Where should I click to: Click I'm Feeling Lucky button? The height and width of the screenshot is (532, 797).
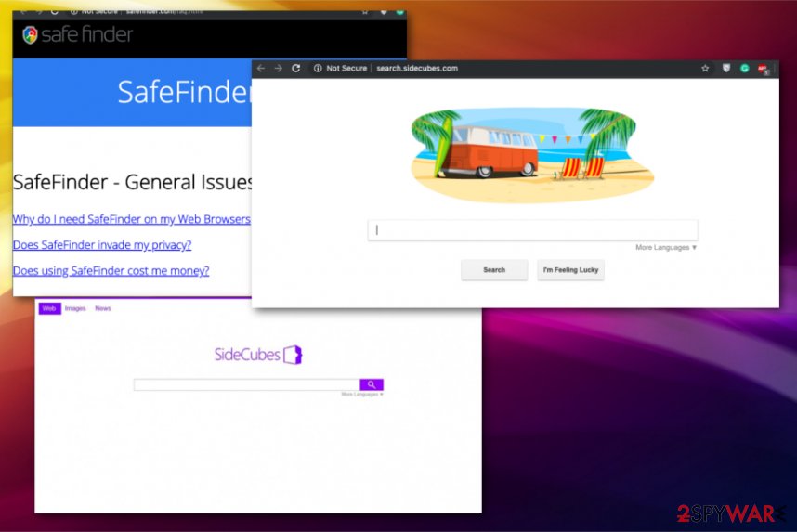[x=570, y=270]
